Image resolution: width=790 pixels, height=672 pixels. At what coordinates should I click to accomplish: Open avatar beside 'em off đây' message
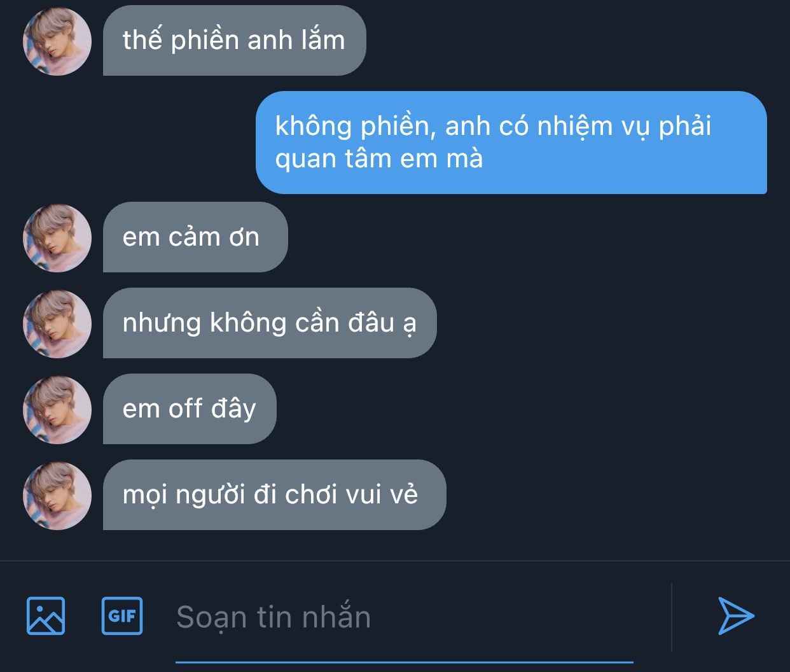(57, 410)
